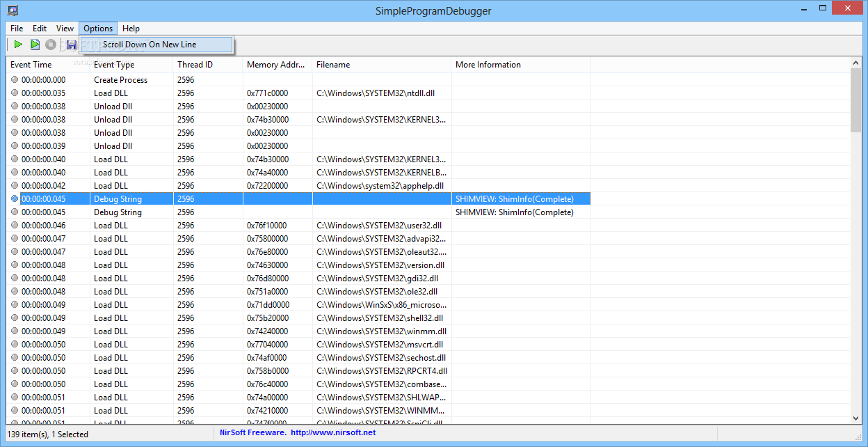The image size is (868, 447).
Task: Click memory address 0x72200000
Action: pos(268,186)
